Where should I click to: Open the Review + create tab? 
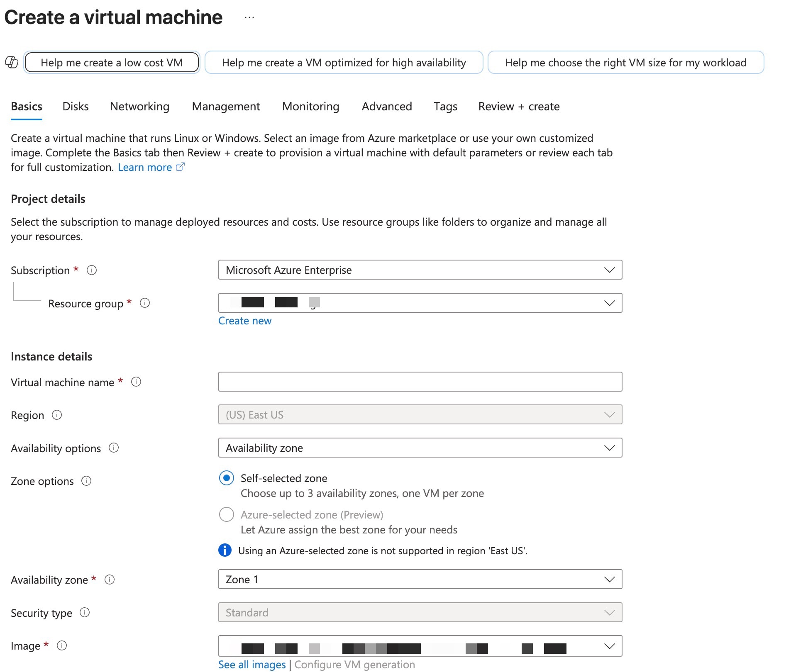[x=519, y=106]
